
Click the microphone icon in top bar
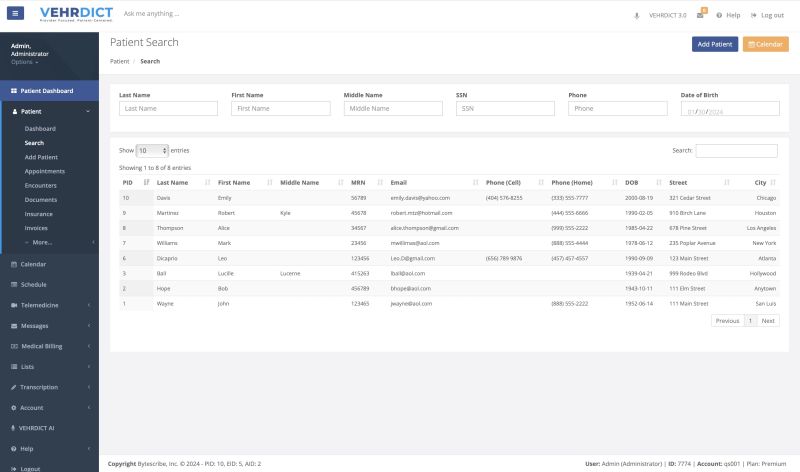[x=636, y=15]
